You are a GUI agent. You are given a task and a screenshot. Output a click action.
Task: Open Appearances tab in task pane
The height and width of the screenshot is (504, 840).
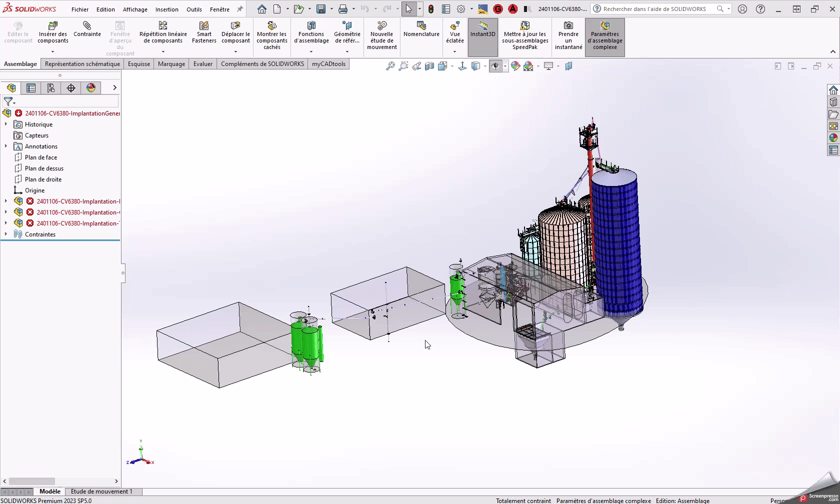coord(833,138)
